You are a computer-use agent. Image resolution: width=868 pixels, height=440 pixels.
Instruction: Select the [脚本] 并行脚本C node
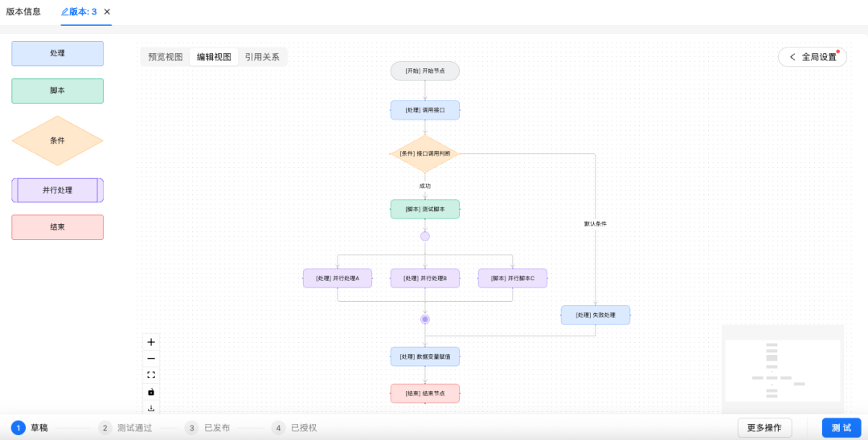click(513, 278)
